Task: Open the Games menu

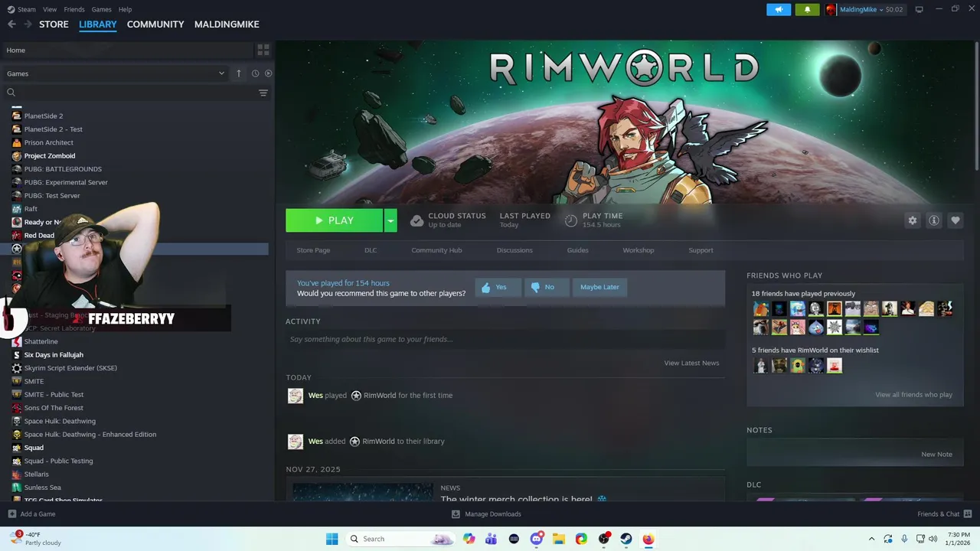Action: (x=101, y=9)
